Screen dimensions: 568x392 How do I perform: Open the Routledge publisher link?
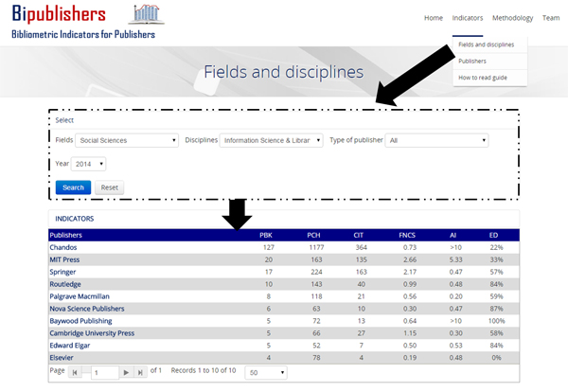pyautogui.click(x=65, y=284)
